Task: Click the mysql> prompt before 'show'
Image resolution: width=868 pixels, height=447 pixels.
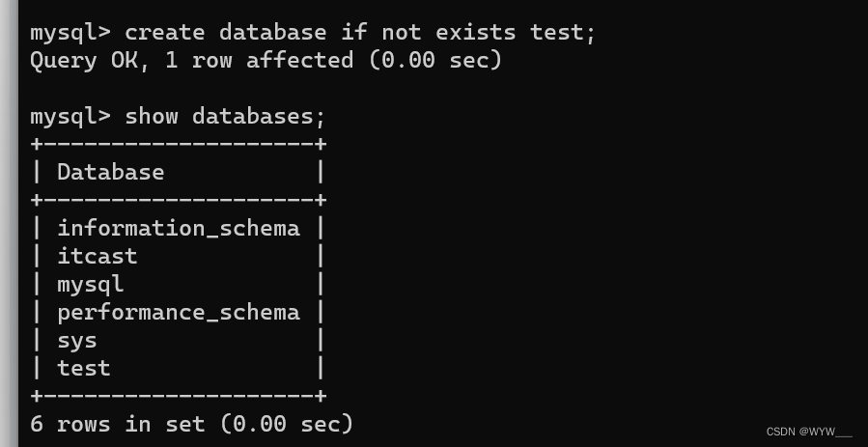Action: [70, 116]
